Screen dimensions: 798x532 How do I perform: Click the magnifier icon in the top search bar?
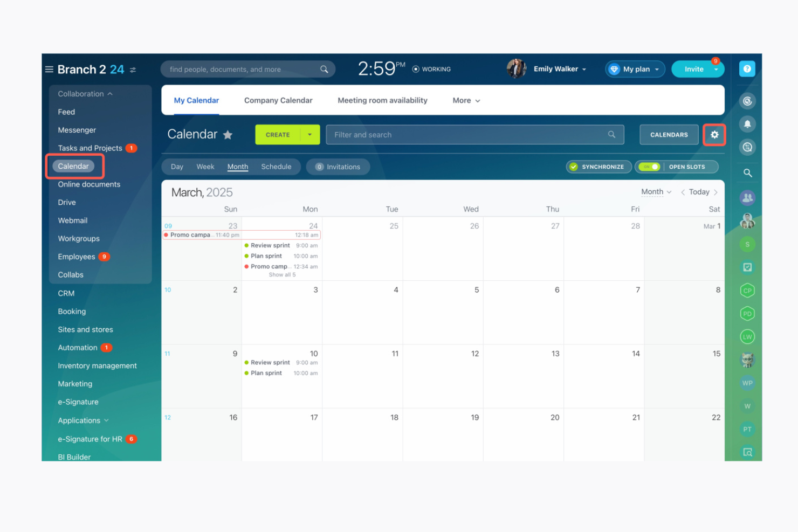(324, 70)
